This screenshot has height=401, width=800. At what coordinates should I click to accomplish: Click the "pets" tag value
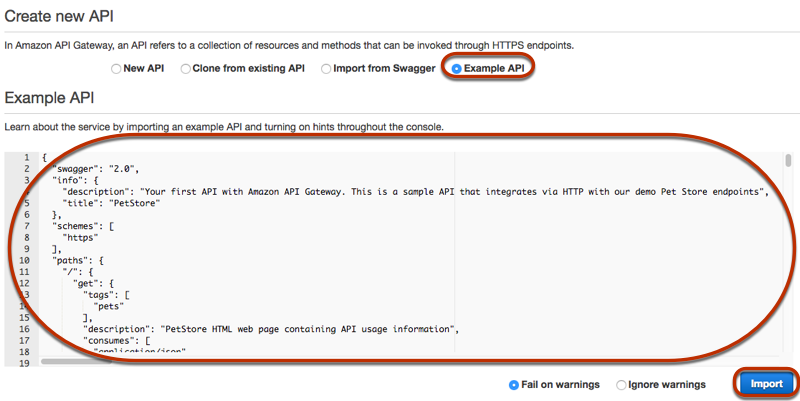(x=109, y=306)
